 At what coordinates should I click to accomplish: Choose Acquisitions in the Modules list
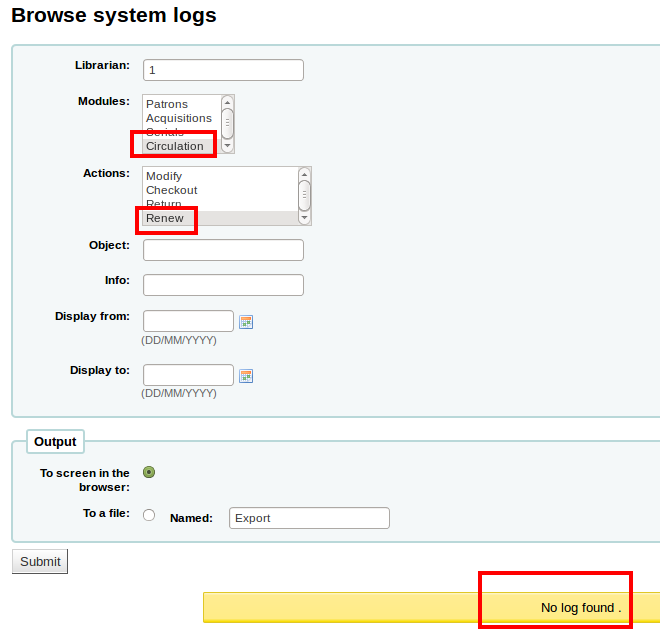pos(179,118)
